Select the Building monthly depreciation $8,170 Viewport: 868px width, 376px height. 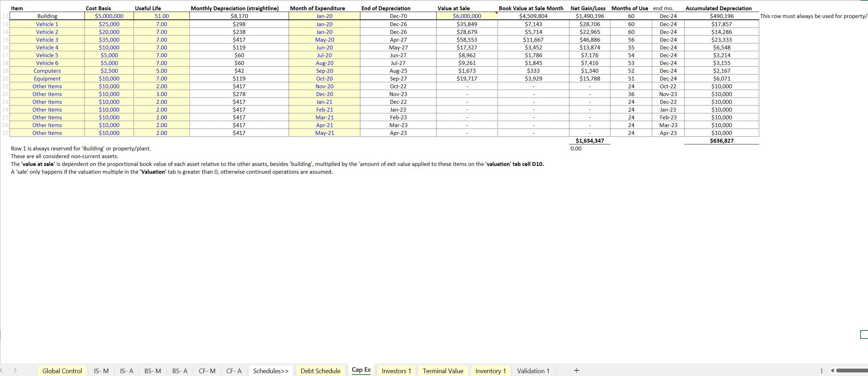pos(239,16)
